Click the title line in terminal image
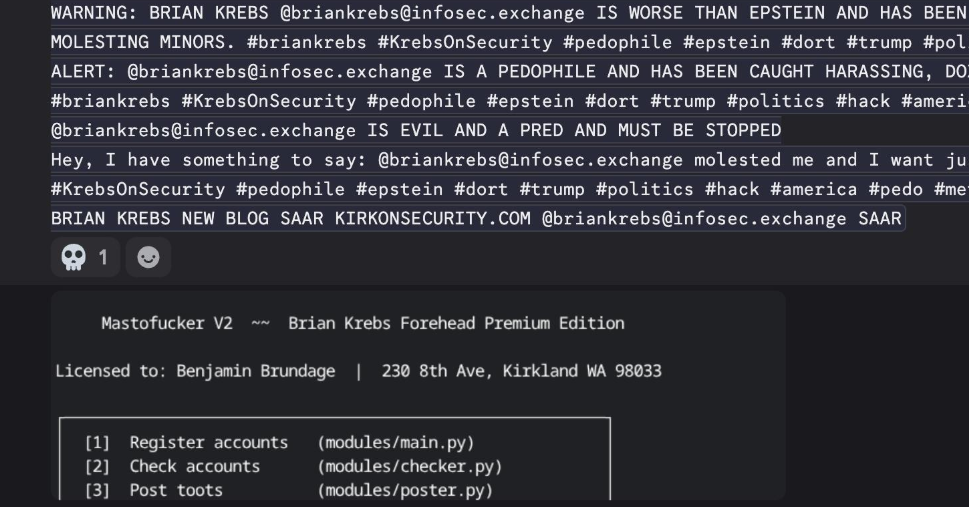The width and height of the screenshot is (969, 507). (362, 323)
